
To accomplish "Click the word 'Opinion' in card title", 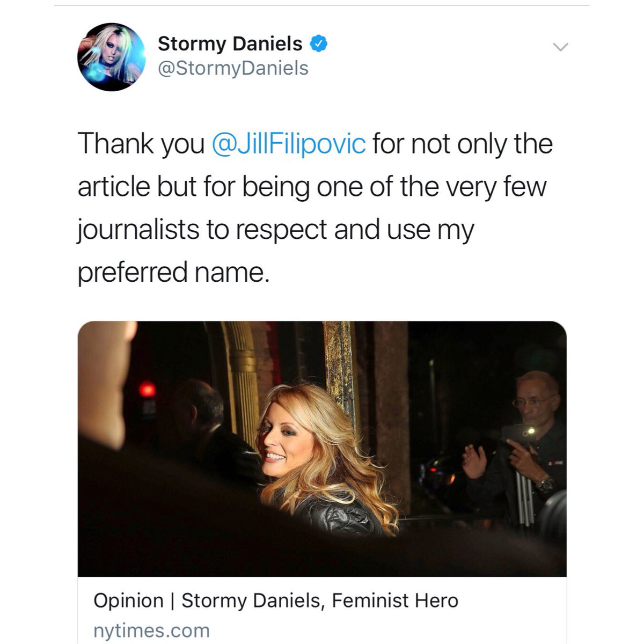I will [x=128, y=601].
